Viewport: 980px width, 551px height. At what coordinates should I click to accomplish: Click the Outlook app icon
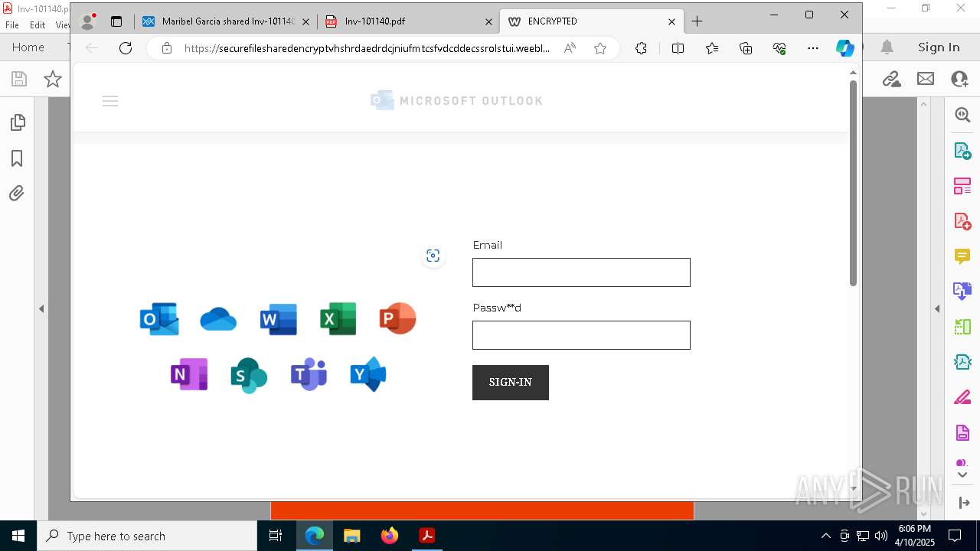click(159, 319)
